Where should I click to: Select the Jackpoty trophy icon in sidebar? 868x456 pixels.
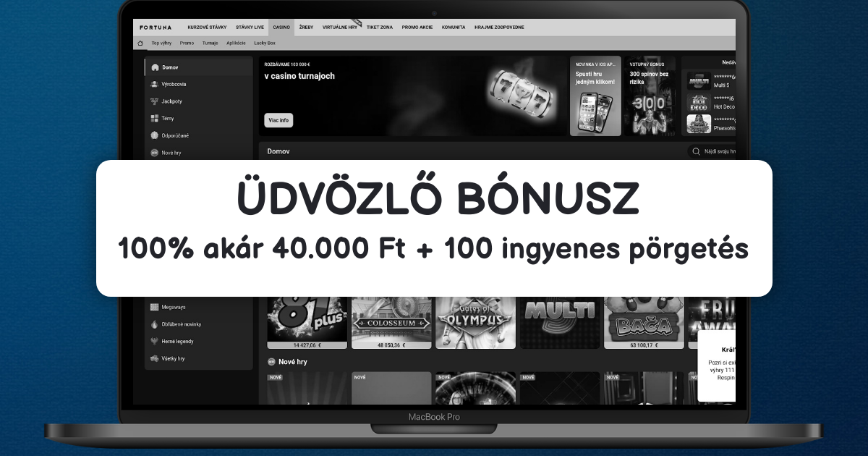pos(155,101)
